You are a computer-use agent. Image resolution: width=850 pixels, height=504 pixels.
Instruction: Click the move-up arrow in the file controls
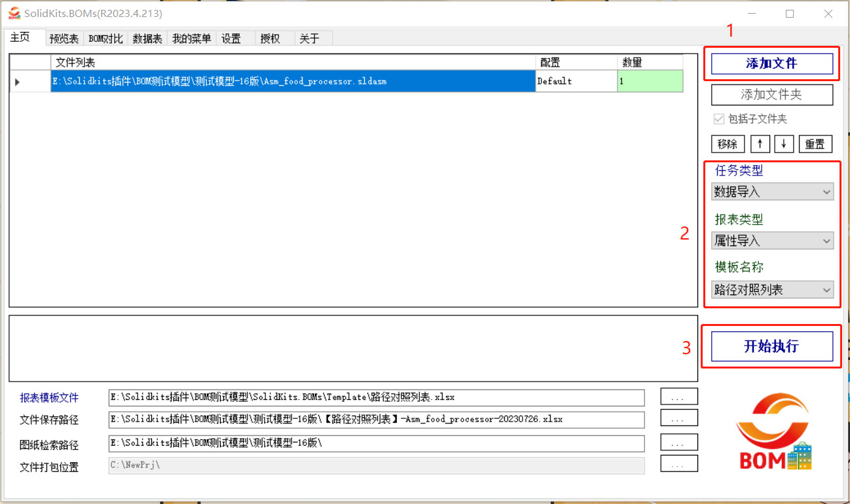point(760,143)
